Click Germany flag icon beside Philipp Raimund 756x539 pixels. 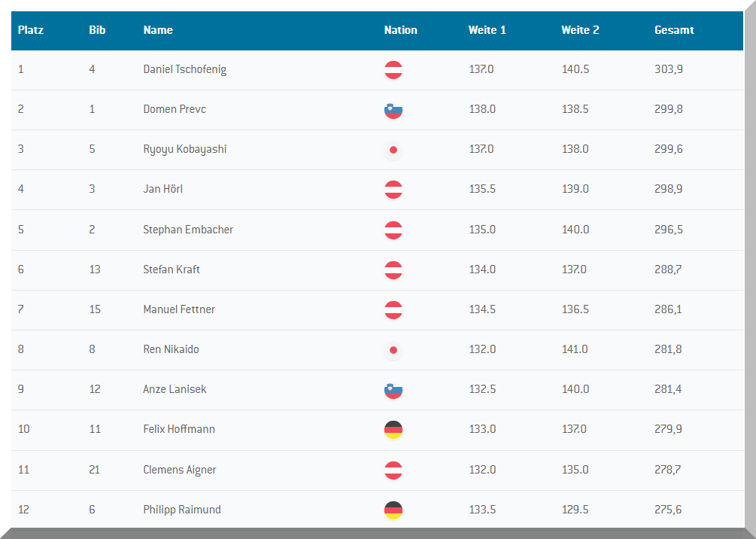(393, 510)
